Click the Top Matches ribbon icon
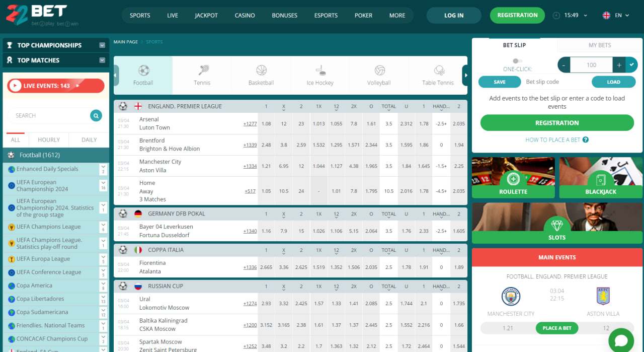644x352 pixels. [10, 60]
